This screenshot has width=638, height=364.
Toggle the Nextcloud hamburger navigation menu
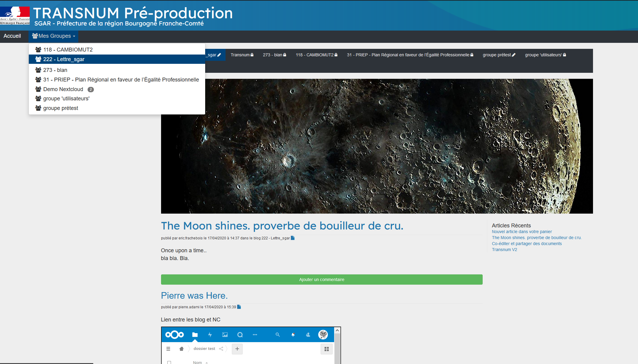coord(168,349)
